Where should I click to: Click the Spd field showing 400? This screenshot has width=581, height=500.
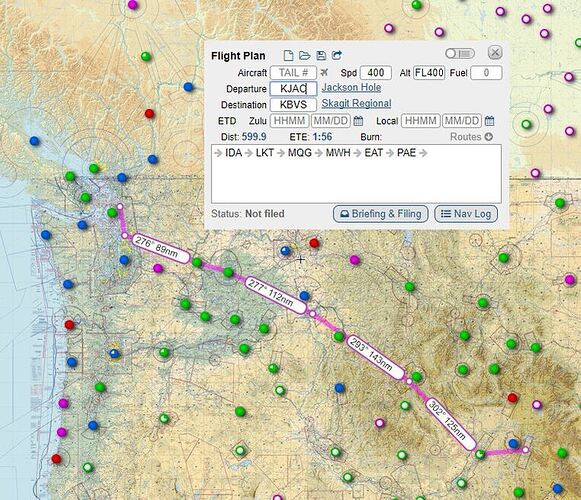[x=376, y=73]
